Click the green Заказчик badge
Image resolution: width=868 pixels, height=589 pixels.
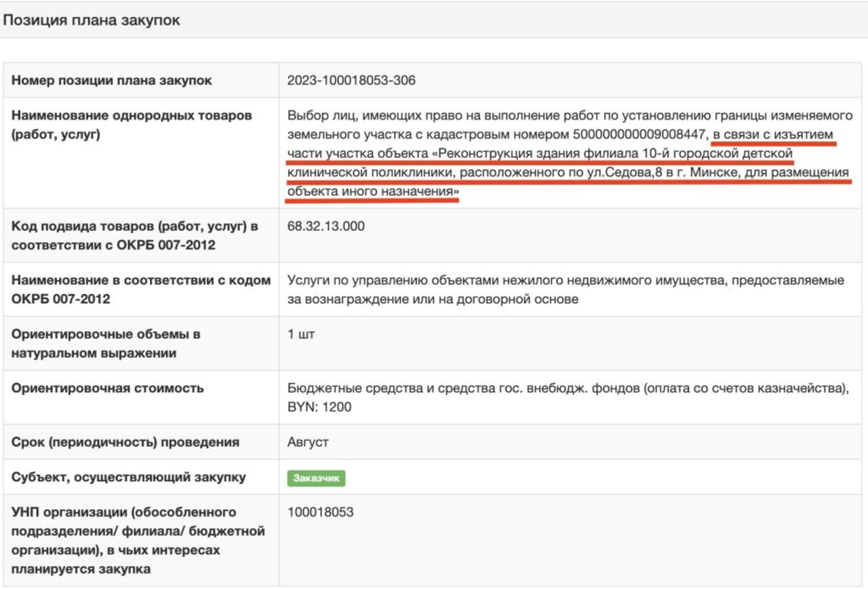click(316, 478)
